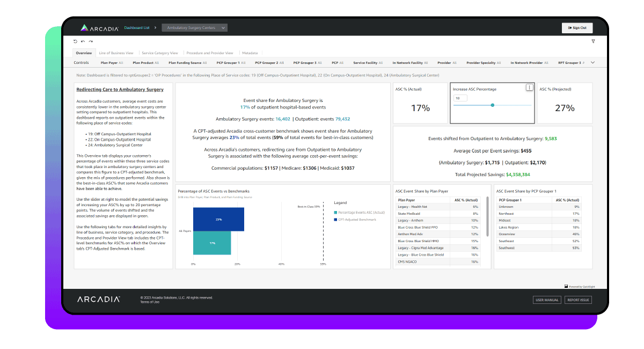Select the Oceanview row

pyautogui.click(x=539, y=234)
